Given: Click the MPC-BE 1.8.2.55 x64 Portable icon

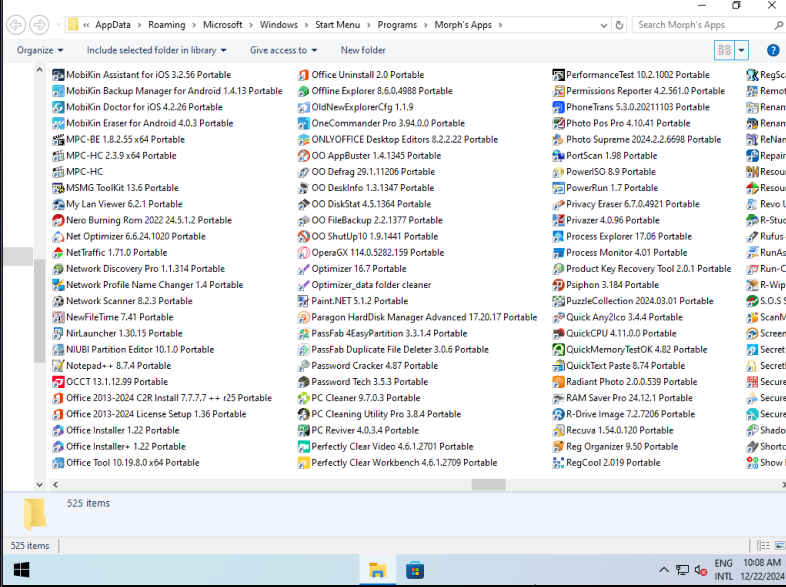Looking at the screenshot, I should point(58,139).
